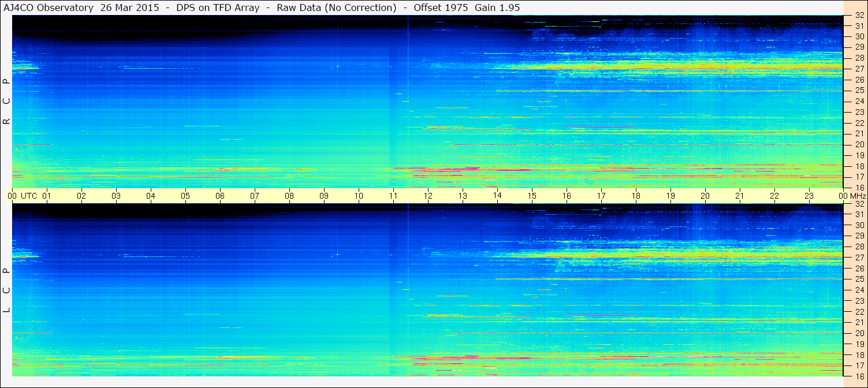
Task: Click the 21 hour label on UTC axis
Action: (x=740, y=196)
